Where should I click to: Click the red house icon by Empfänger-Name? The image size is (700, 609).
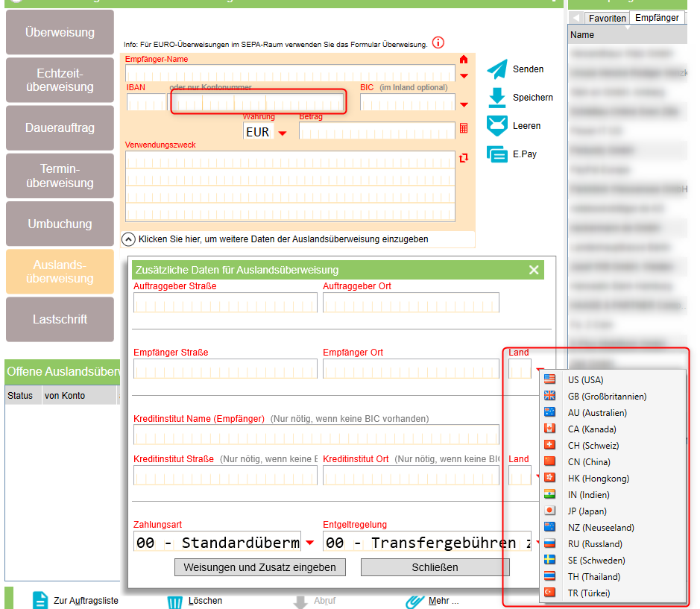pos(464,60)
